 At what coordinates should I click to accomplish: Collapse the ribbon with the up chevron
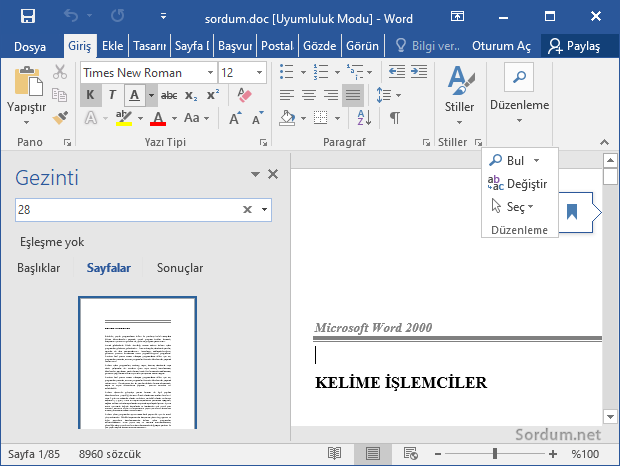(x=604, y=142)
